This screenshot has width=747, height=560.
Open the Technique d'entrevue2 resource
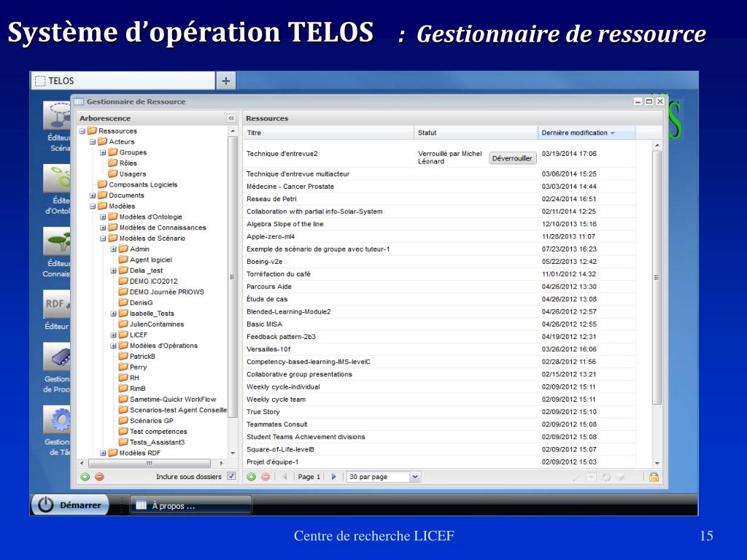pos(282,154)
